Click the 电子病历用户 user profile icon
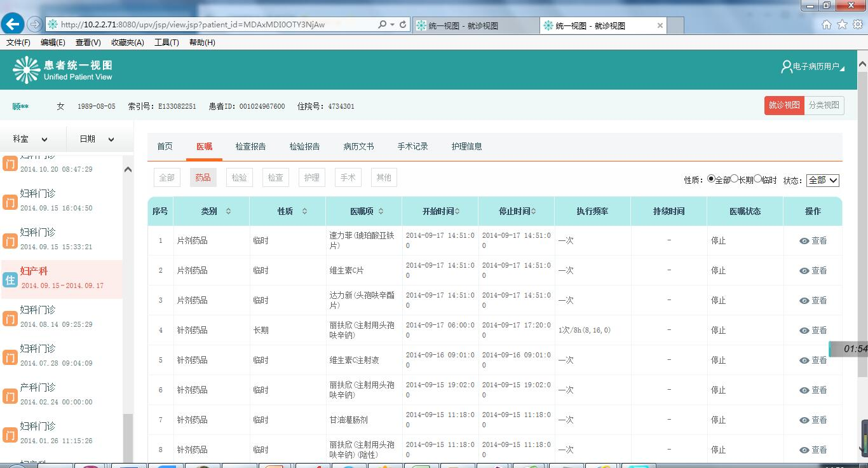868x468 pixels. (x=786, y=67)
